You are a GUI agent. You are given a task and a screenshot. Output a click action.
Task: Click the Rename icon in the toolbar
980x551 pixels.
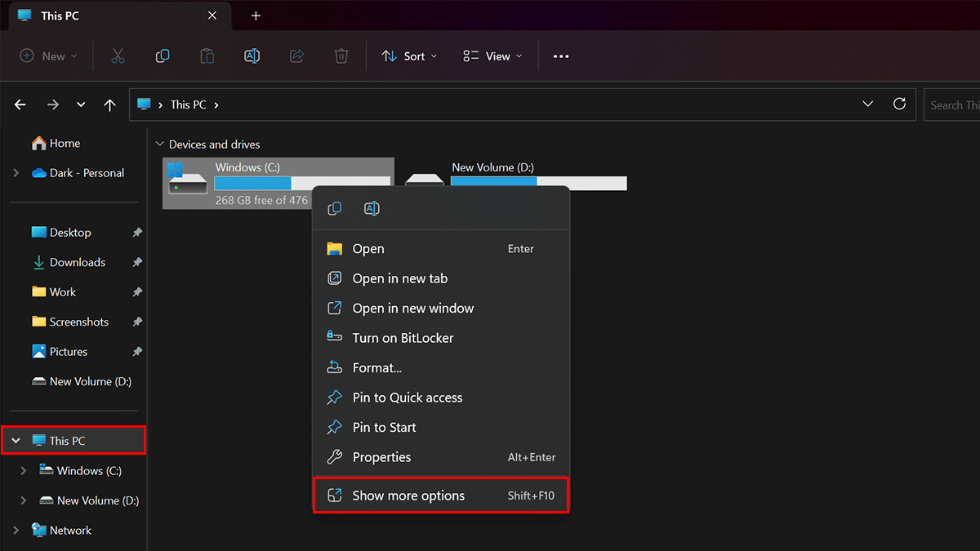[x=252, y=56]
